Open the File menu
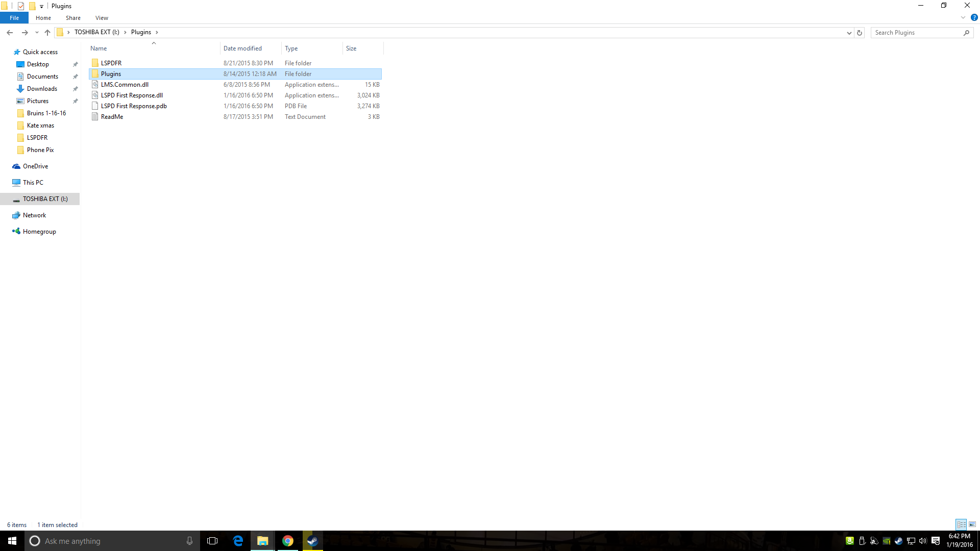The image size is (980, 551). (x=14, y=18)
